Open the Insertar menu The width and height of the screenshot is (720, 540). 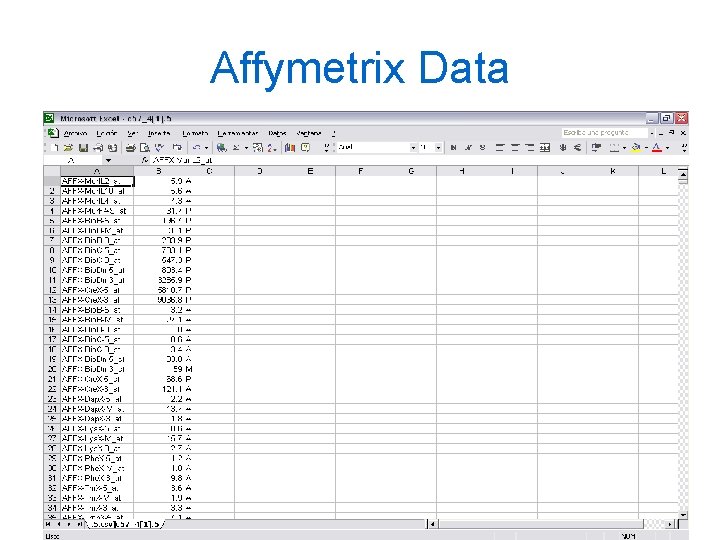159,133
